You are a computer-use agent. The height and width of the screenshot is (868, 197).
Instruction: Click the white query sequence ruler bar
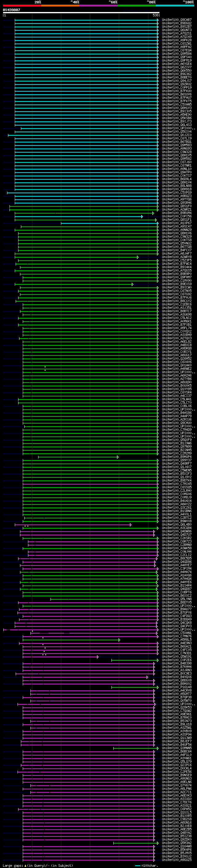(81, 13)
